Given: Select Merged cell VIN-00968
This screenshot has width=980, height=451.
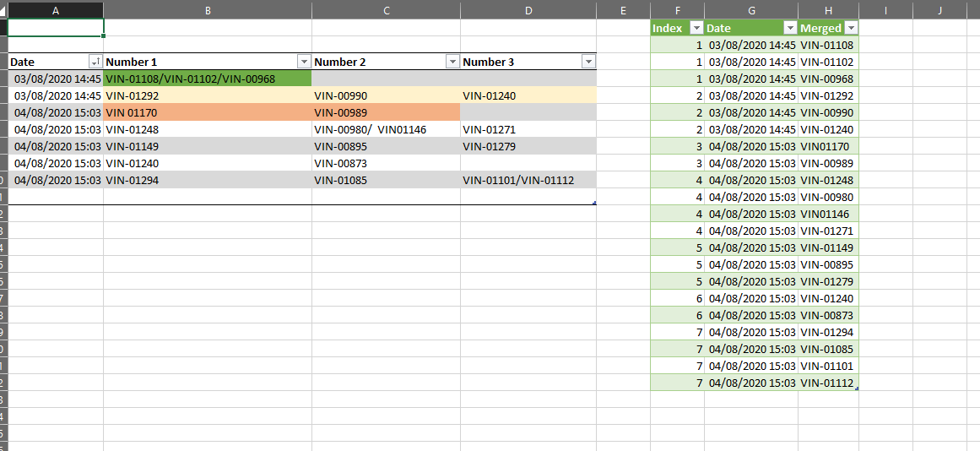Looking at the screenshot, I should pyautogui.click(x=828, y=79).
